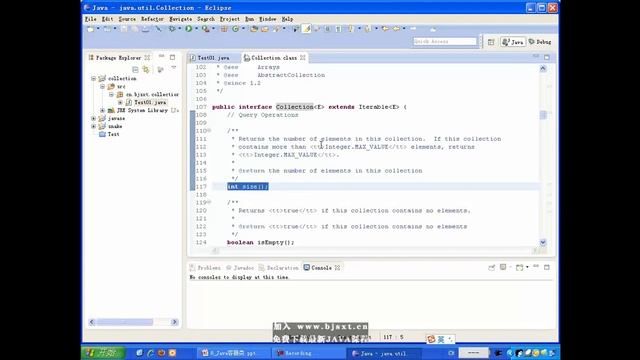Maximize the Package Explorer view
The height and width of the screenshot is (360, 640).
[173, 57]
